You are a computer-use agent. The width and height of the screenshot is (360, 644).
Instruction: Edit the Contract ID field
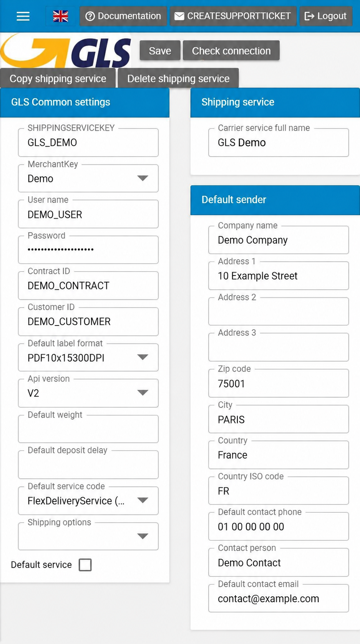88,286
